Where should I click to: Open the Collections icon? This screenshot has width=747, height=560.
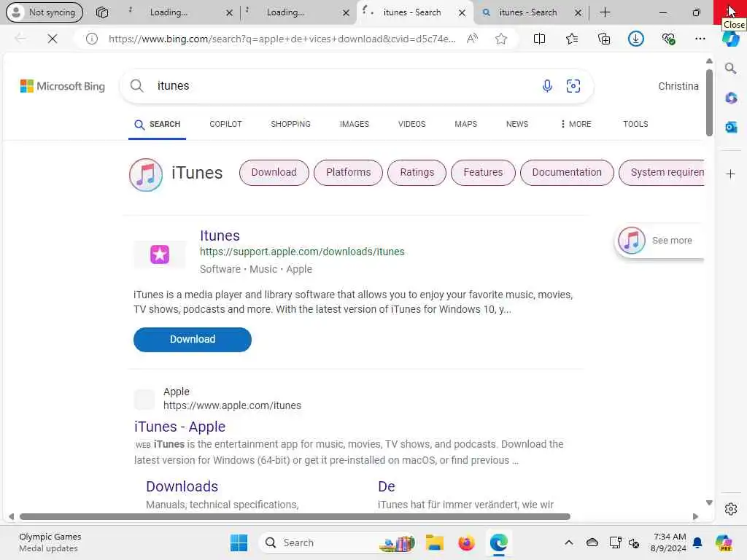pos(603,39)
